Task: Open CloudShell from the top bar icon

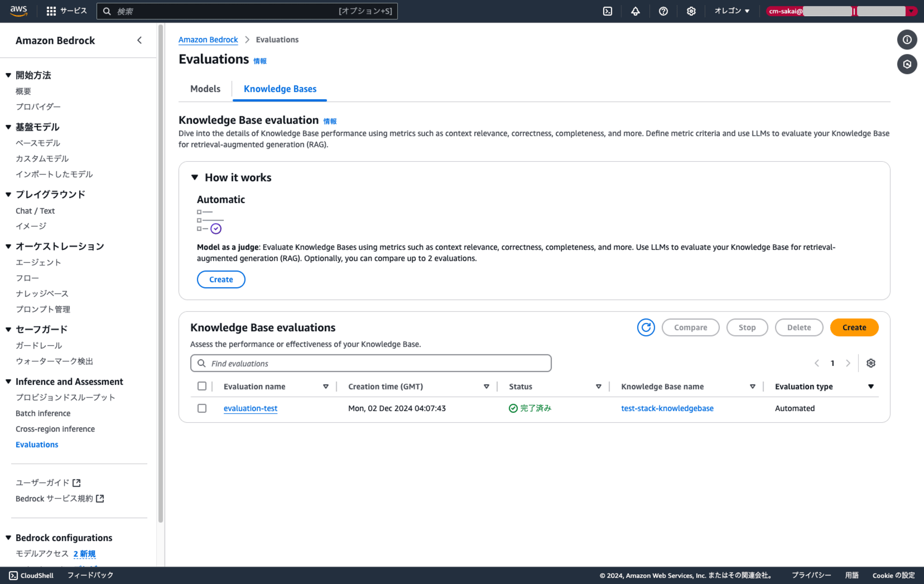Action: click(x=608, y=11)
